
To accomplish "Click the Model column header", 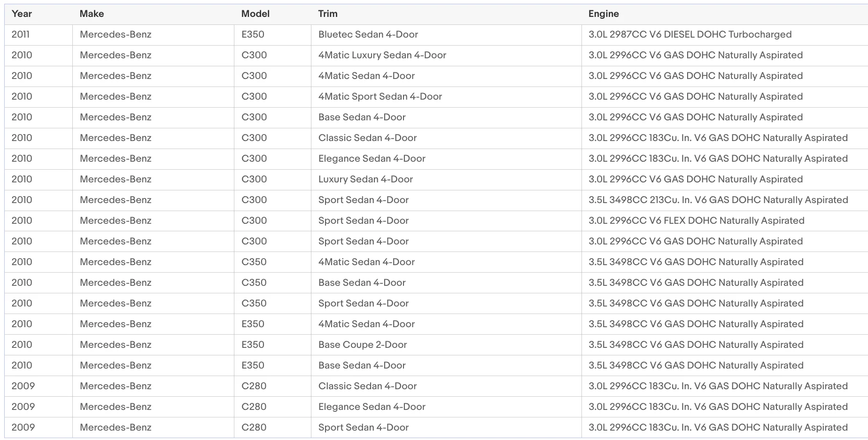I will [255, 14].
